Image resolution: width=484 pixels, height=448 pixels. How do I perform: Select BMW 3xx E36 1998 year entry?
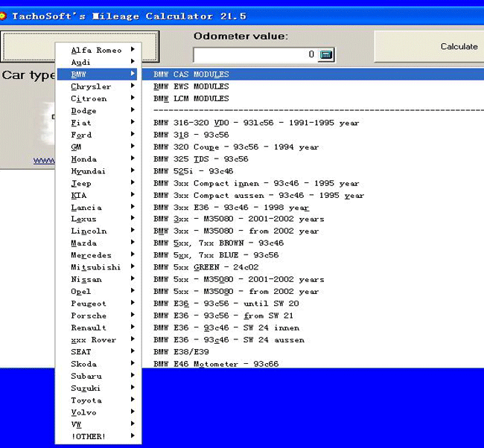point(313,207)
